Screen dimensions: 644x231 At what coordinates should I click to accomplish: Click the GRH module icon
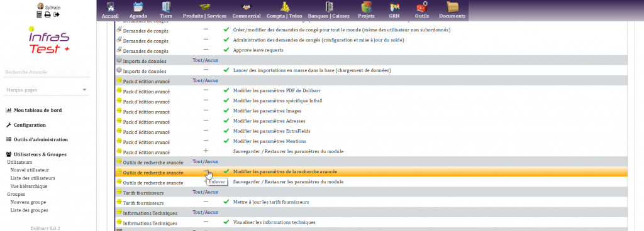[394, 7]
